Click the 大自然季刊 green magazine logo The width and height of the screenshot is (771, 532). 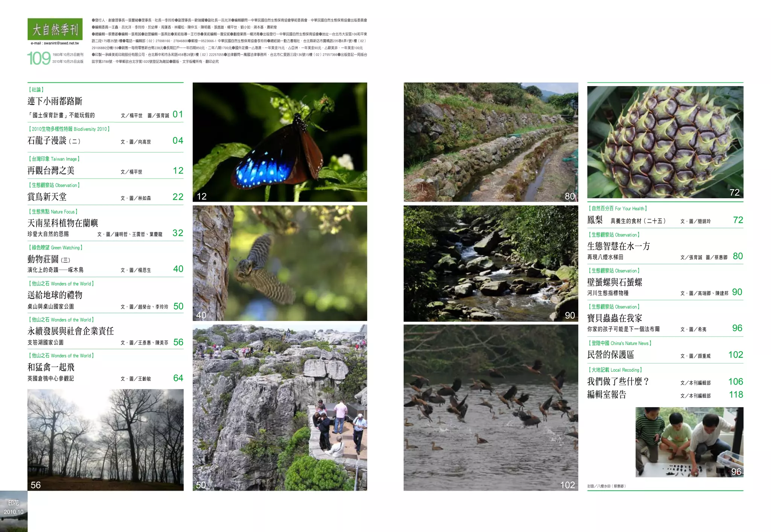tap(55, 29)
